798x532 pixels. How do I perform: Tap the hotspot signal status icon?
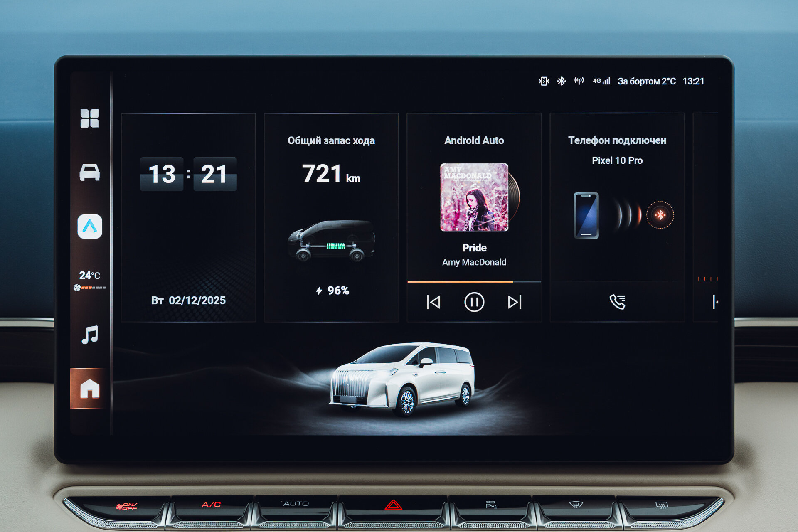click(x=579, y=81)
